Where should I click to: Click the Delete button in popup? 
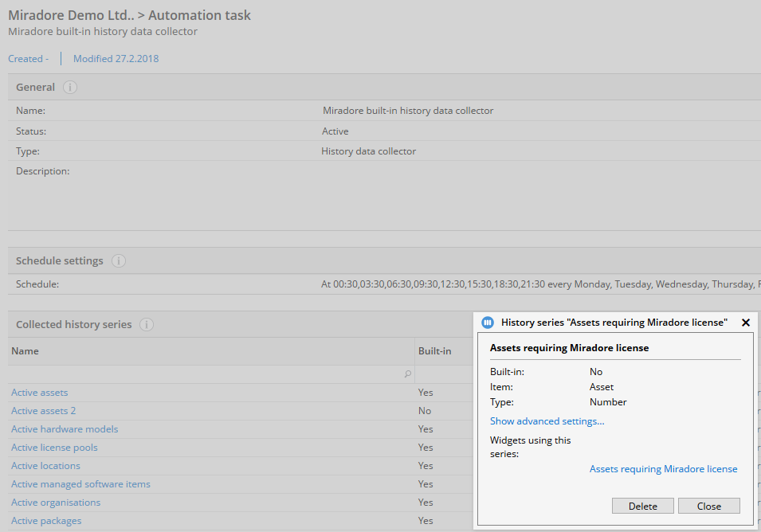pos(642,506)
